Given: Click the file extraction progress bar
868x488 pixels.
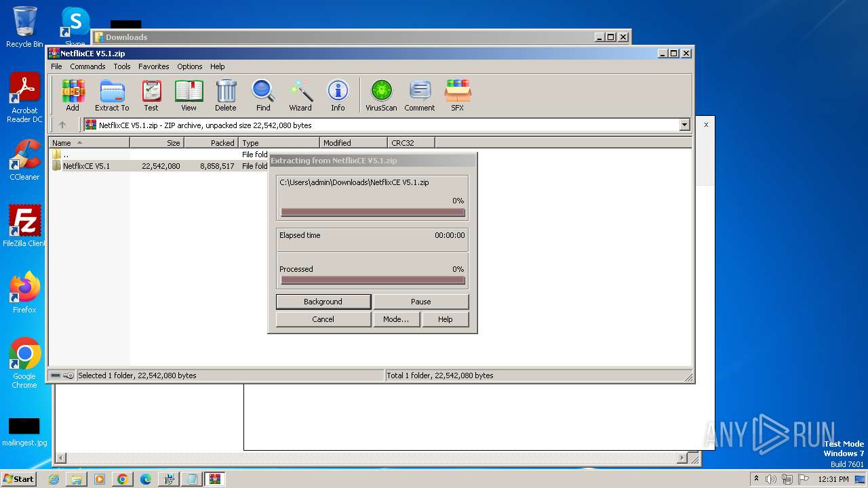Looking at the screenshot, I should 373,212.
